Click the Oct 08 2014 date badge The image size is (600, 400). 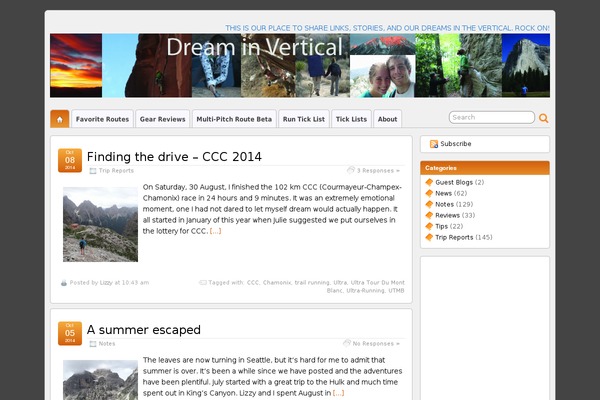70,160
